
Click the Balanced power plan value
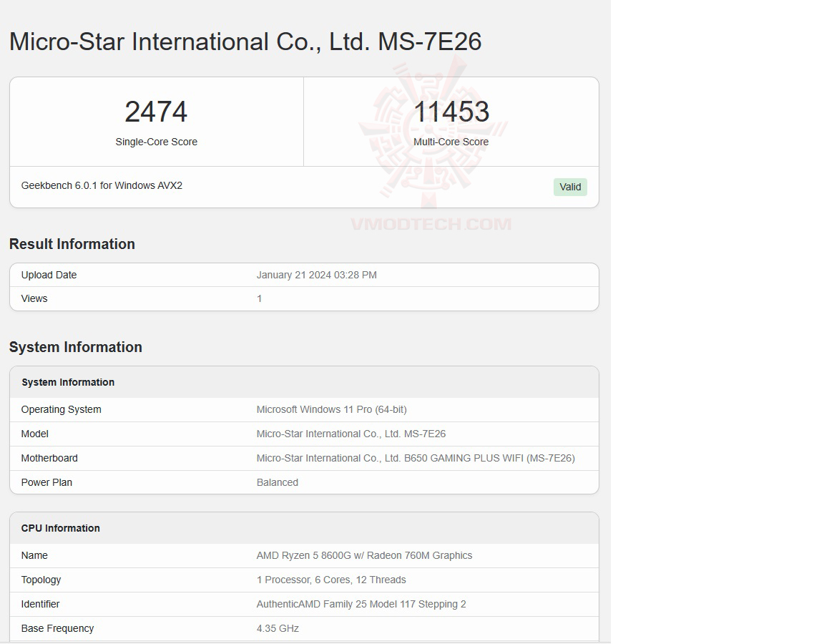click(278, 482)
